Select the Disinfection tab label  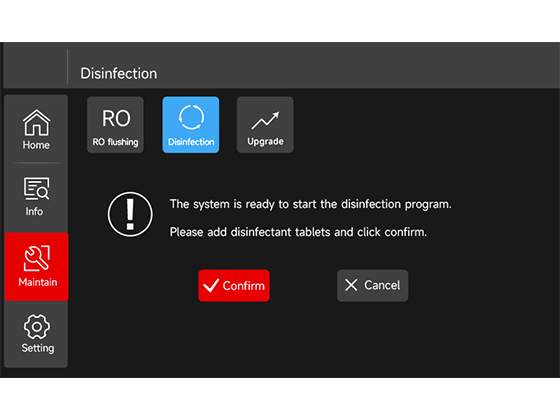coord(191,142)
